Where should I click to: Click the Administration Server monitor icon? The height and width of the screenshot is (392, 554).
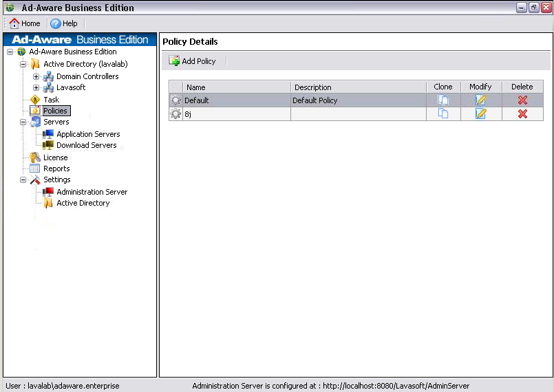point(48,192)
